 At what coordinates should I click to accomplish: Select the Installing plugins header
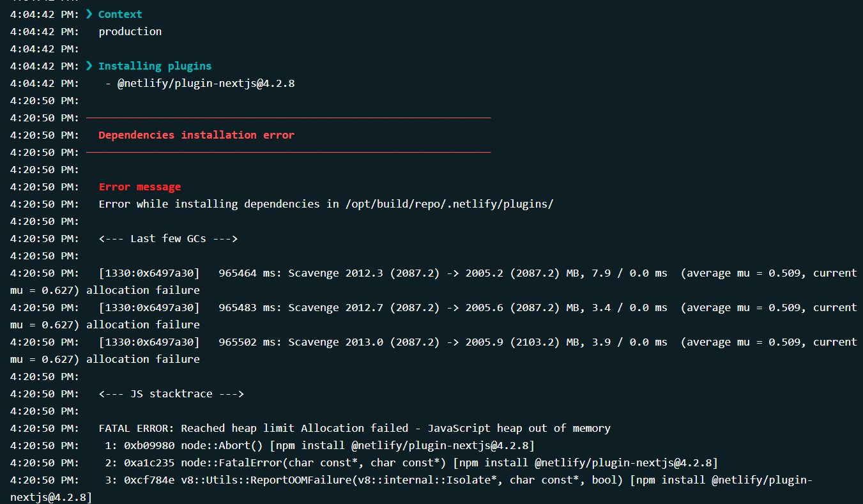tap(155, 66)
